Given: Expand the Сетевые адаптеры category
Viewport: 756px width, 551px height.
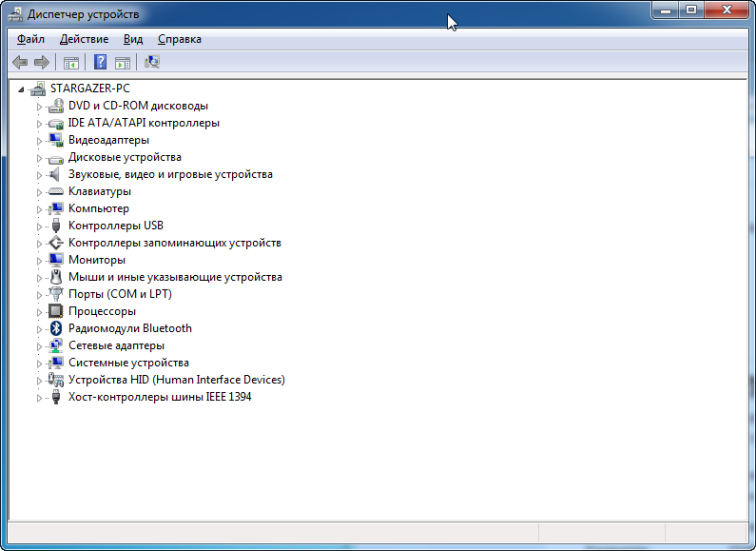Looking at the screenshot, I should coord(40,345).
